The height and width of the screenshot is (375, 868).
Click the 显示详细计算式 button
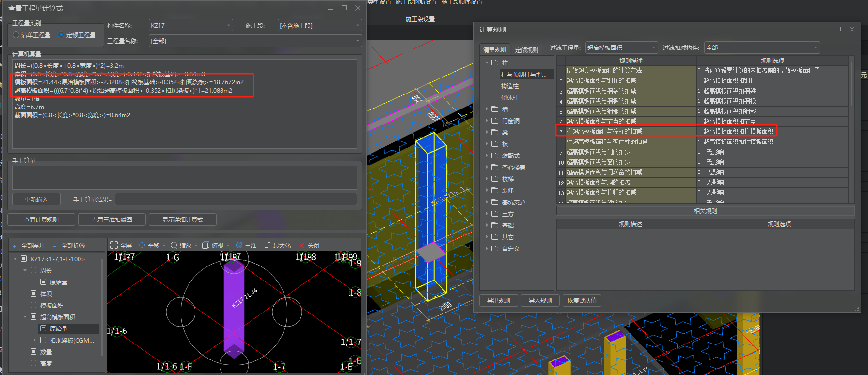183,219
